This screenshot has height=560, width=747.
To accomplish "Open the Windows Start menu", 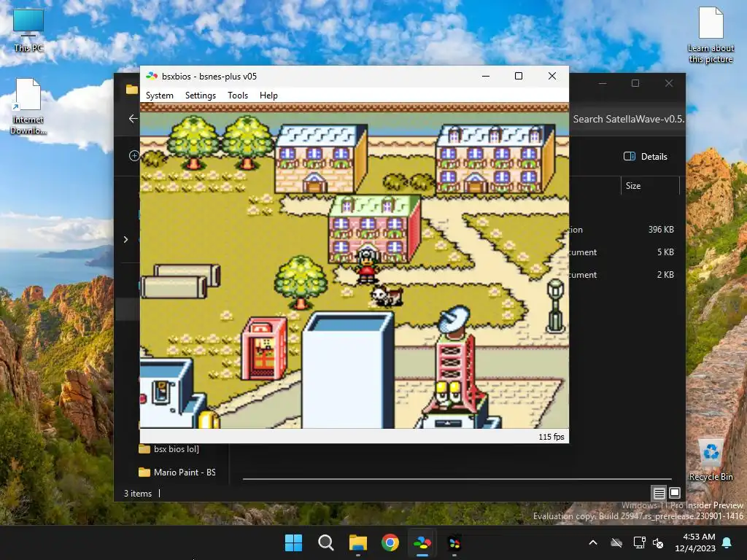I will (293, 542).
